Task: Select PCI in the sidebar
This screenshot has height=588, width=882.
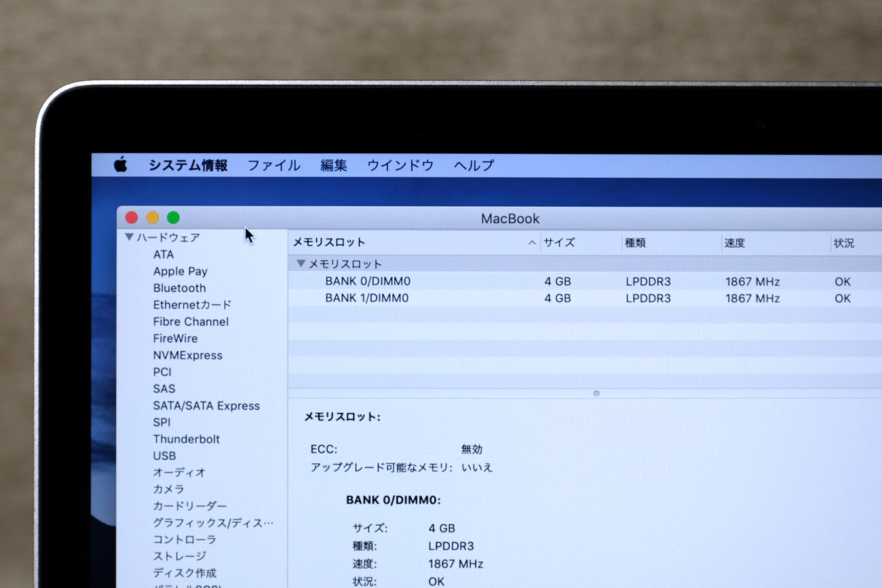Action: point(162,372)
